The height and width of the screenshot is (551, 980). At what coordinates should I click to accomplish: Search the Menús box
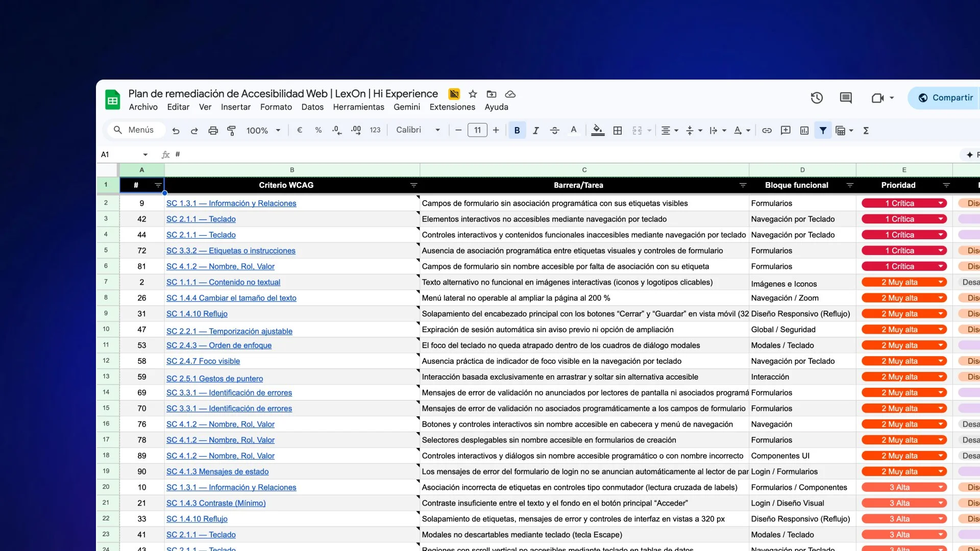click(136, 130)
